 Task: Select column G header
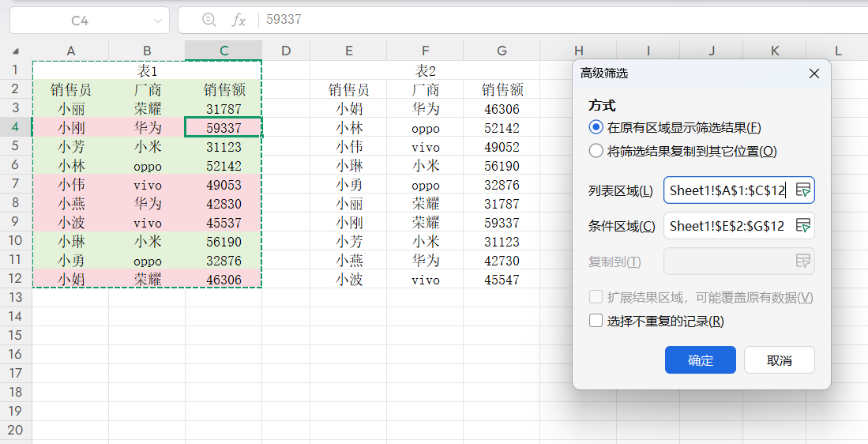pyautogui.click(x=502, y=51)
